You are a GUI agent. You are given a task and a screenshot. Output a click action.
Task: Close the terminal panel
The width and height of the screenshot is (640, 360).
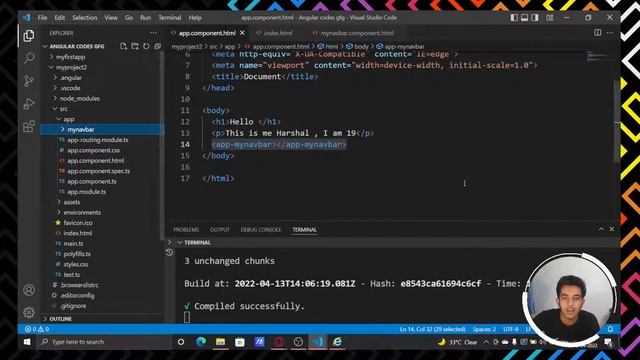(611, 229)
